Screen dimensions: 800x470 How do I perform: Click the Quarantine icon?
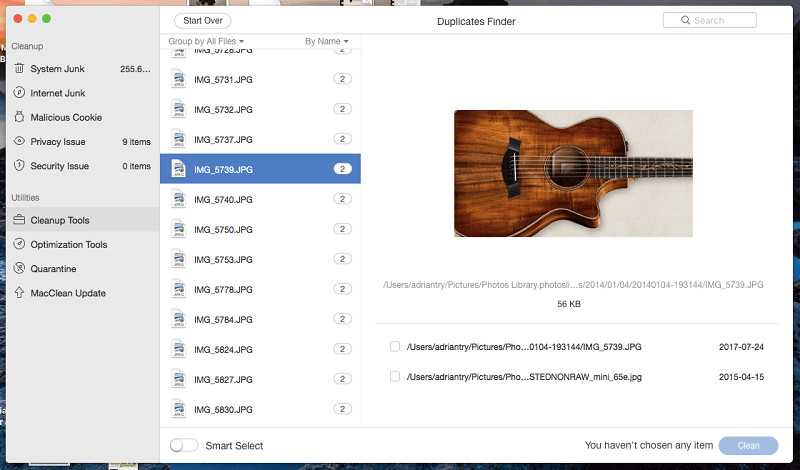click(x=19, y=268)
